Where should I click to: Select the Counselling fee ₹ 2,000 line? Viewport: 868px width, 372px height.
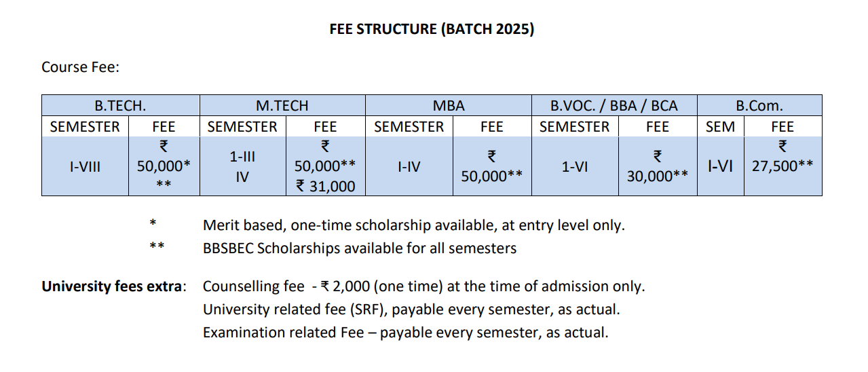(x=423, y=286)
